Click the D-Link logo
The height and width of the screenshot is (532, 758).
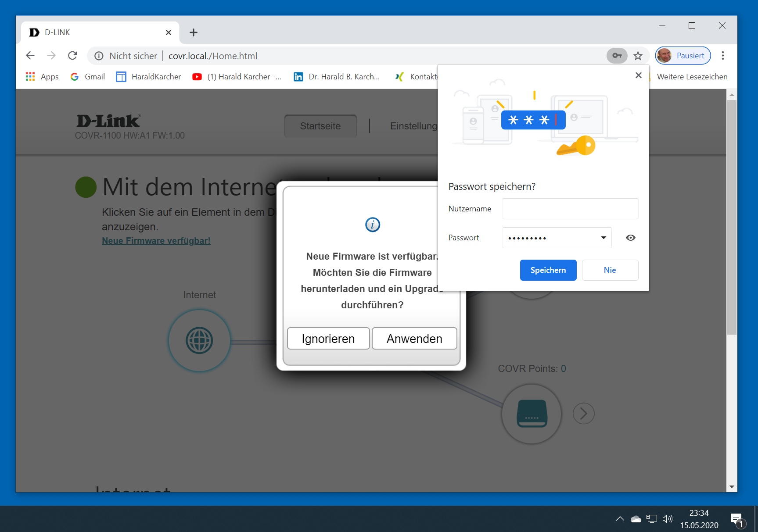pyautogui.click(x=108, y=121)
